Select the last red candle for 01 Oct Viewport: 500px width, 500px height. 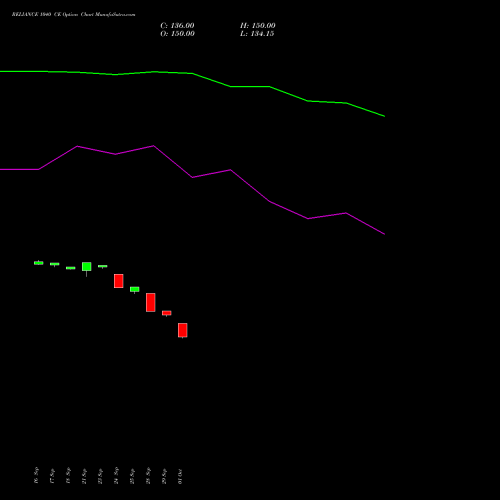[x=183, y=330]
